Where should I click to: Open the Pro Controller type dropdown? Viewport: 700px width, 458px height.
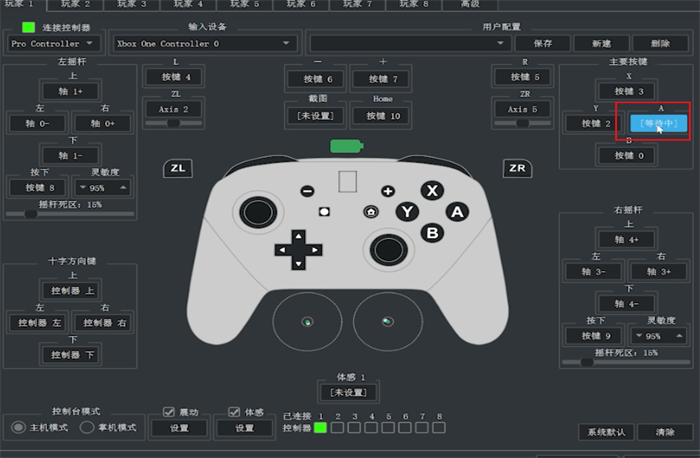pos(54,44)
